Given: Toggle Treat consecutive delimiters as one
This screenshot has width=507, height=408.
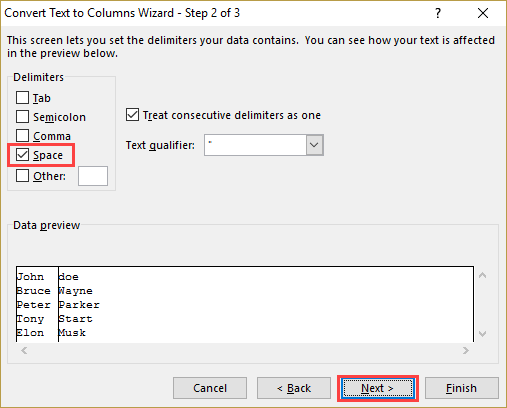Looking at the screenshot, I should [132, 115].
